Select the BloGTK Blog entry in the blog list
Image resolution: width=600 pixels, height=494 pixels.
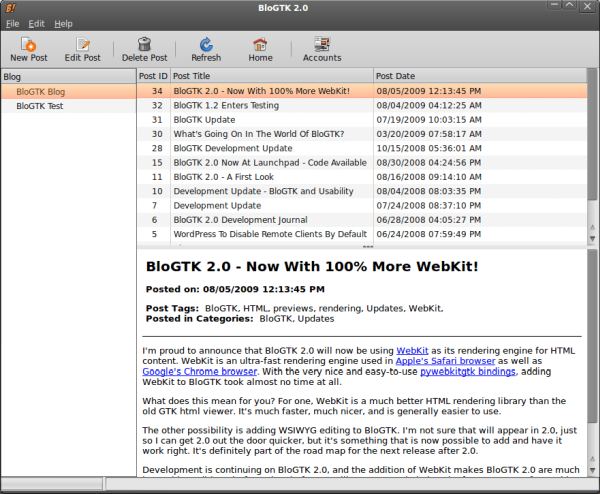(x=68, y=92)
